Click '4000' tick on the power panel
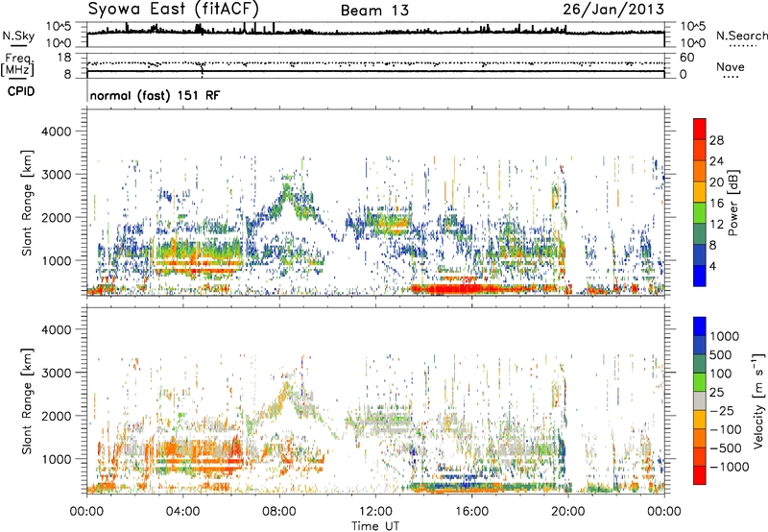768x532 pixels. coord(56,132)
